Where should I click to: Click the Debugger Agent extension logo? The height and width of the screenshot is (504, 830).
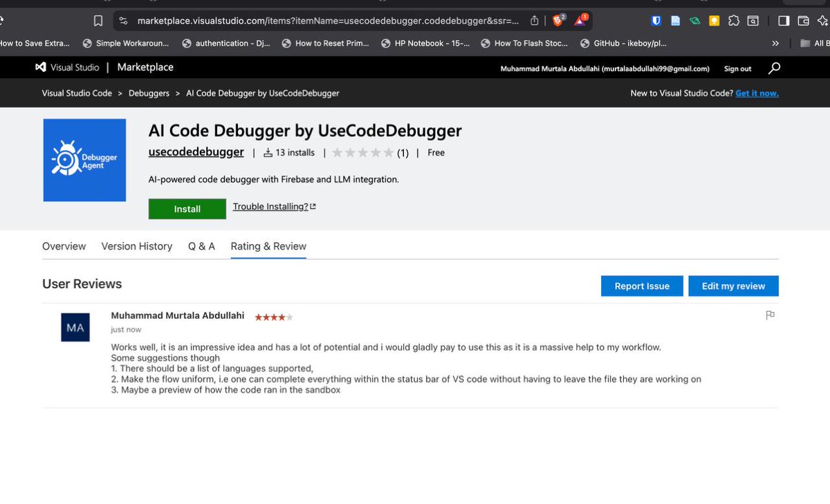pyautogui.click(x=84, y=160)
